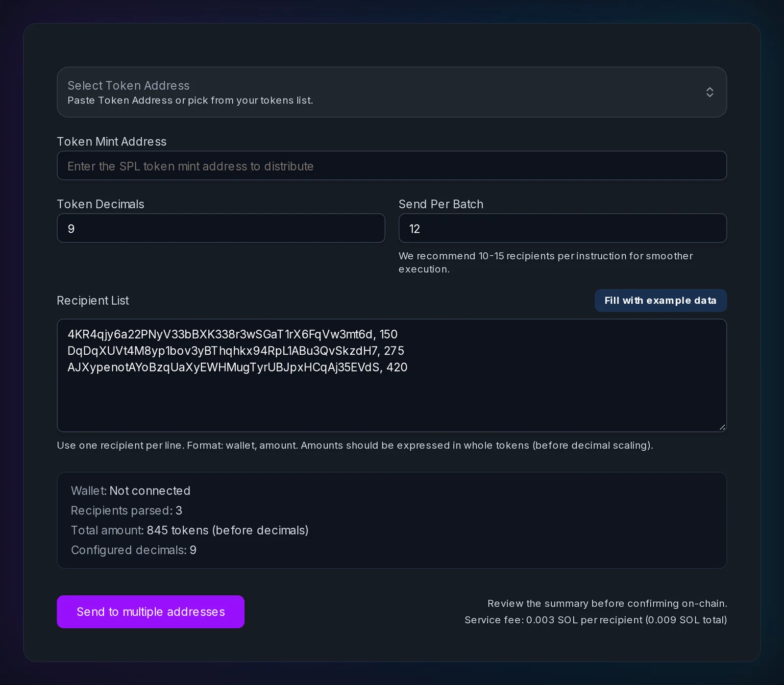Image resolution: width=784 pixels, height=685 pixels.
Task: Click inside the Recipient List textarea
Action: pos(392,375)
